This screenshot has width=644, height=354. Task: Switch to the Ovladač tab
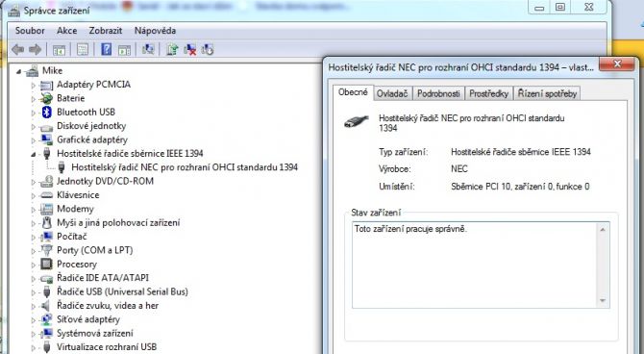392,93
